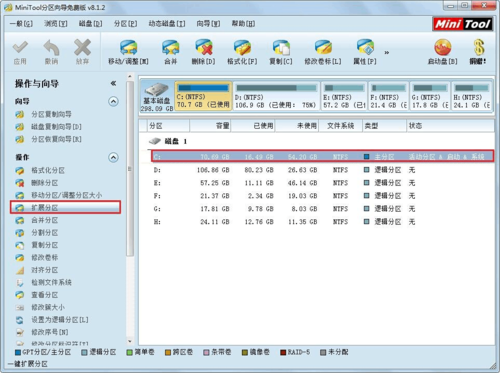Choose 移动分区/调整分区大小 operation
The height and width of the screenshot is (373, 500).
pos(67,195)
